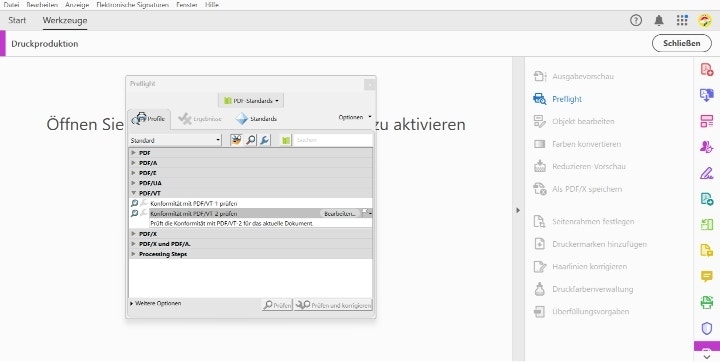Click the Druckermarken hinzufügen tool icon
Screen dimensions: 720x363
tap(540, 244)
